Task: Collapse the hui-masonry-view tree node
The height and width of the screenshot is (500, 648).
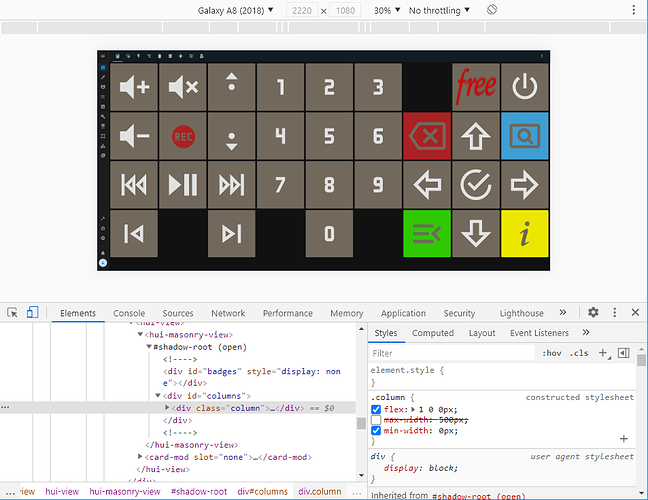Action: pos(140,334)
